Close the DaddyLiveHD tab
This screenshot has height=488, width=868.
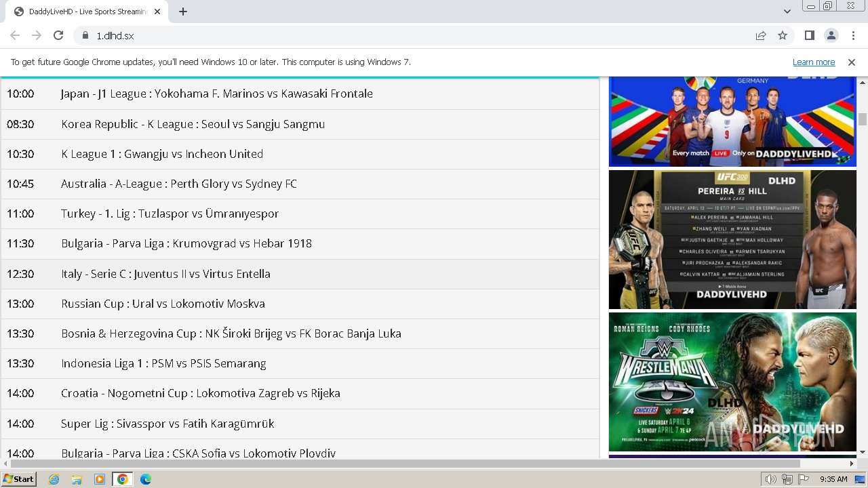click(157, 12)
